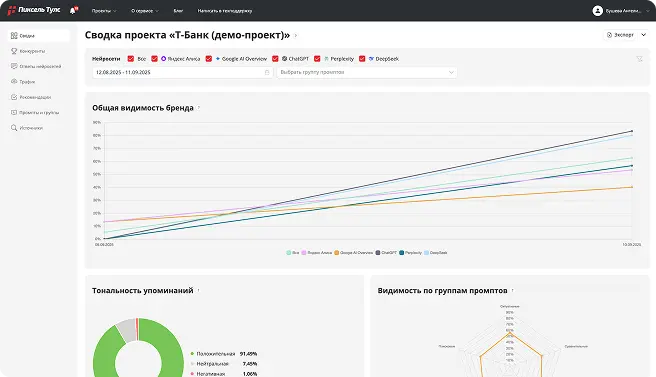Toggle the DeepSeek checkbox

[362, 59]
